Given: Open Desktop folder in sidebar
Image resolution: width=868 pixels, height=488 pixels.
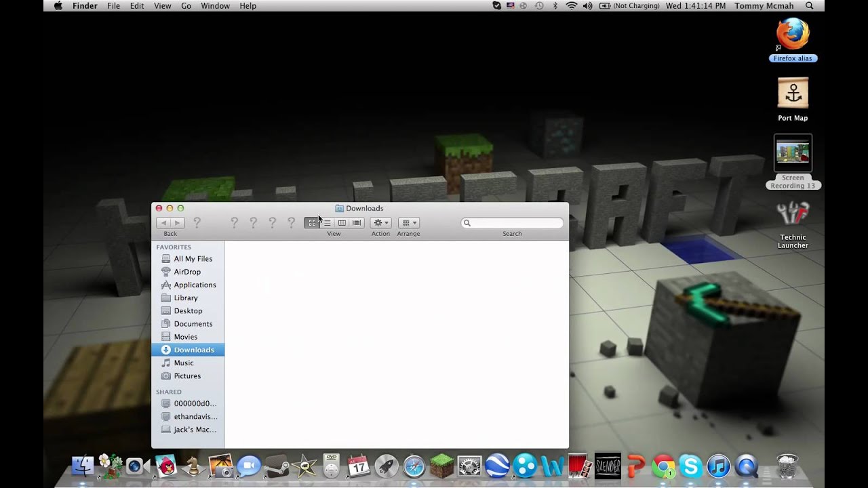Looking at the screenshot, I should [188, 310].
